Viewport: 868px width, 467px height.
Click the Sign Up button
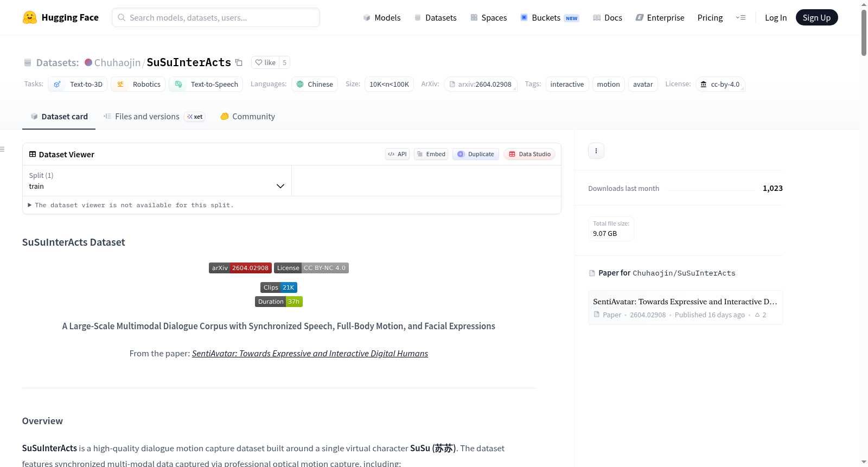coord(816,18)
